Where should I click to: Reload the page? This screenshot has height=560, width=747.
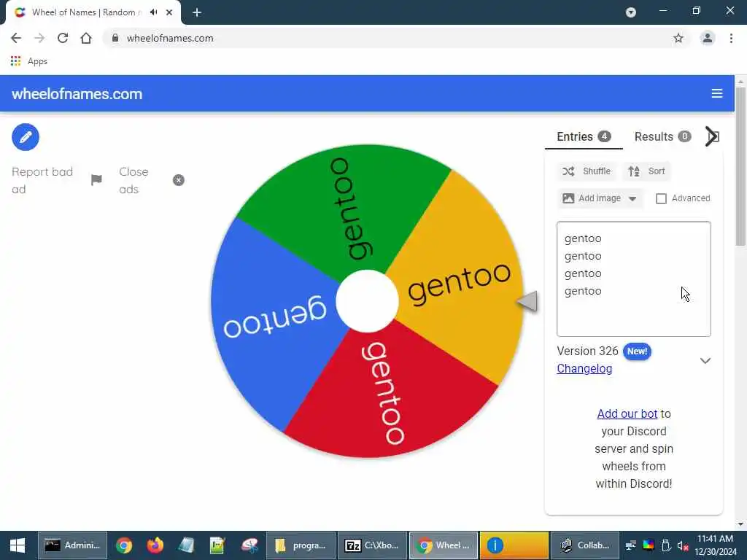pyautogui.click(x=63, y=38)
